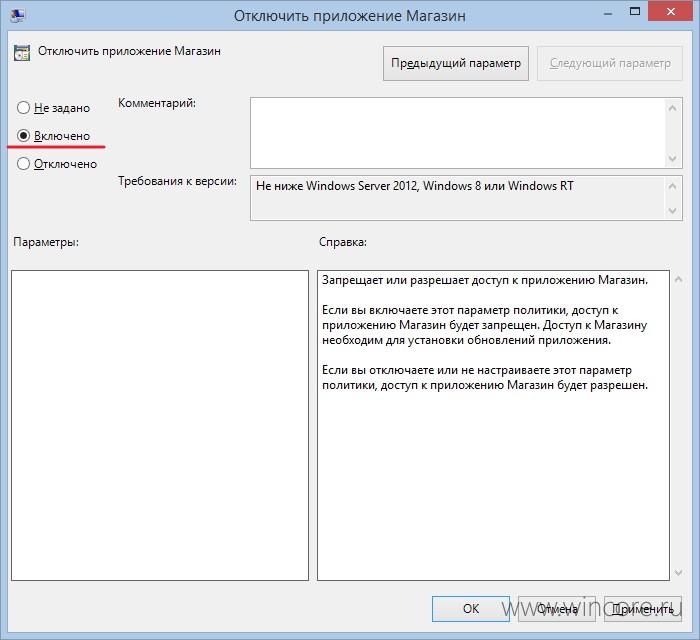This screenshot has height=640, width=700.
Task: Click the policy setting icon beside the heading
Action: [x=22, y=53]
